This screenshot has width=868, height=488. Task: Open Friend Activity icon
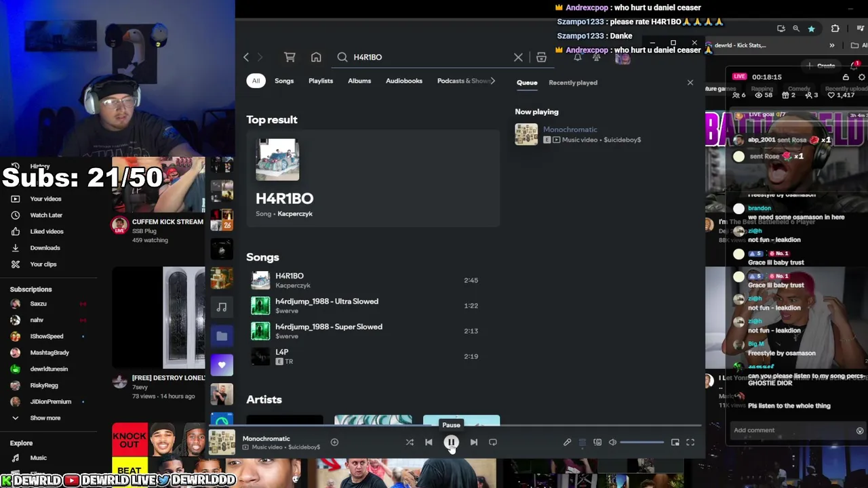[596, 58]
